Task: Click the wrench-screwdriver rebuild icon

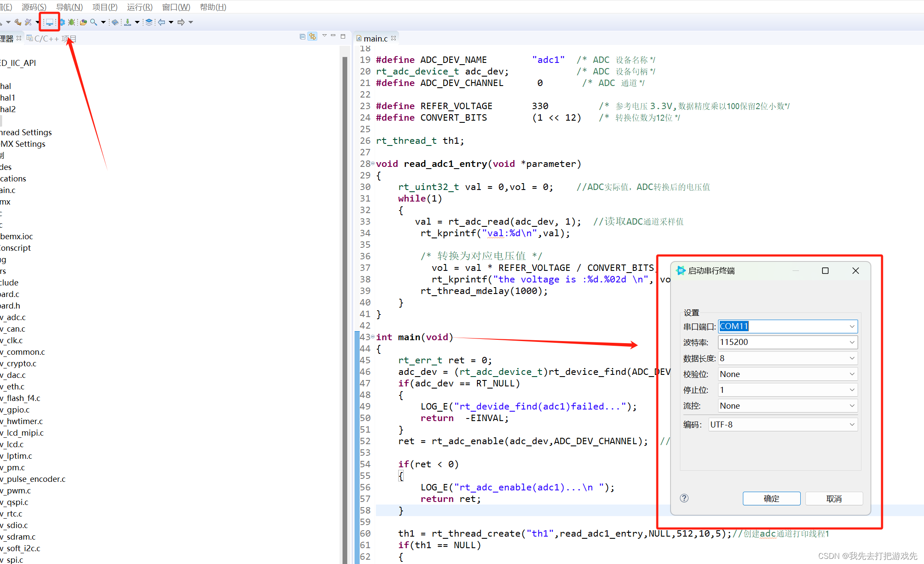Action: pos(28,22)
